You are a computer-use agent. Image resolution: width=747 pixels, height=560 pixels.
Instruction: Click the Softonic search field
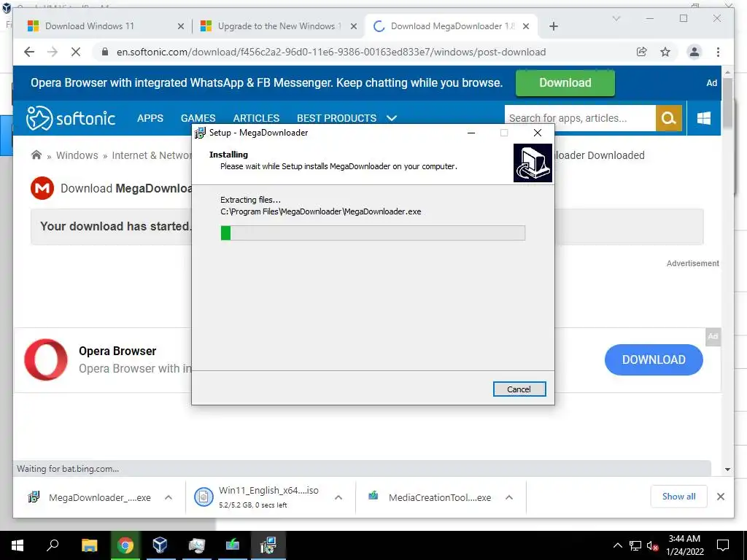pyautogui.click(x=580, y=118)
